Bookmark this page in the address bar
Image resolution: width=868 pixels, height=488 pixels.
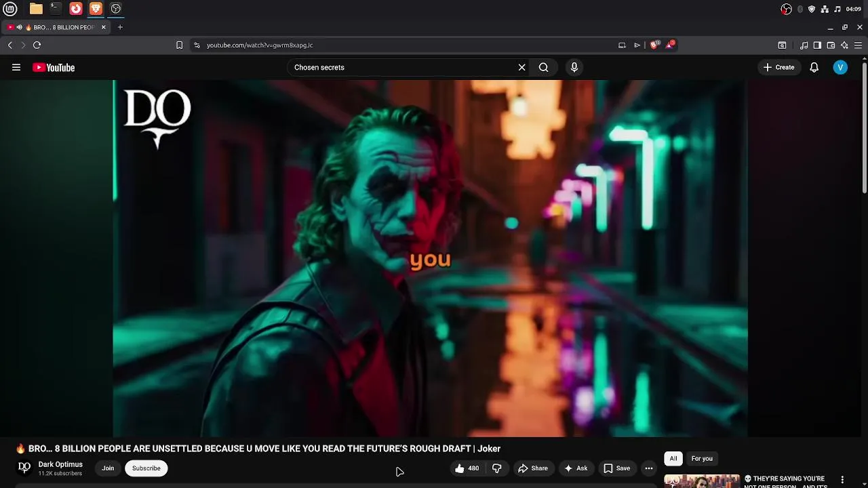(179, 45)
